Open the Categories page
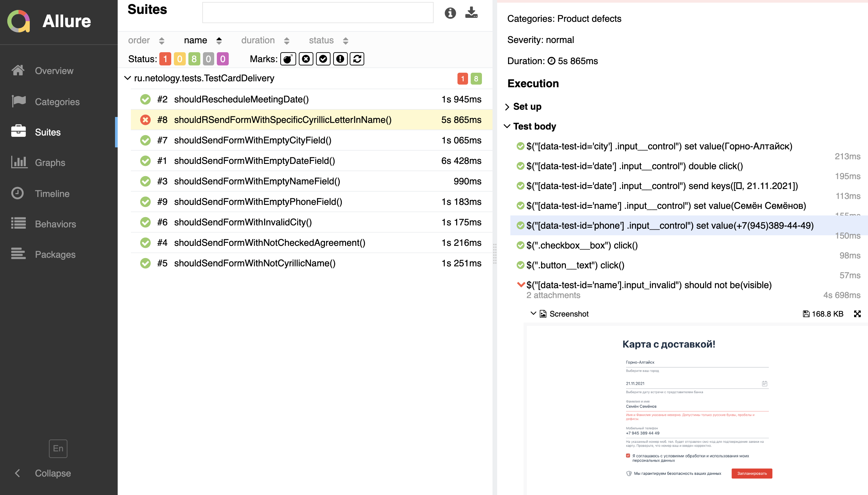This screenshot has height=495, width=868. pyautogui.click(x=59, y=102)
